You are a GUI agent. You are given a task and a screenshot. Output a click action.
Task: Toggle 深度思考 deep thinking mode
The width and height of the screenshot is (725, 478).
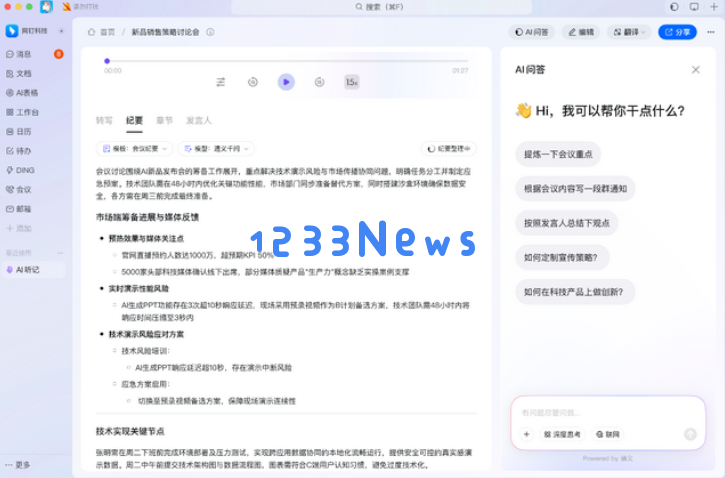pos(562,434)
